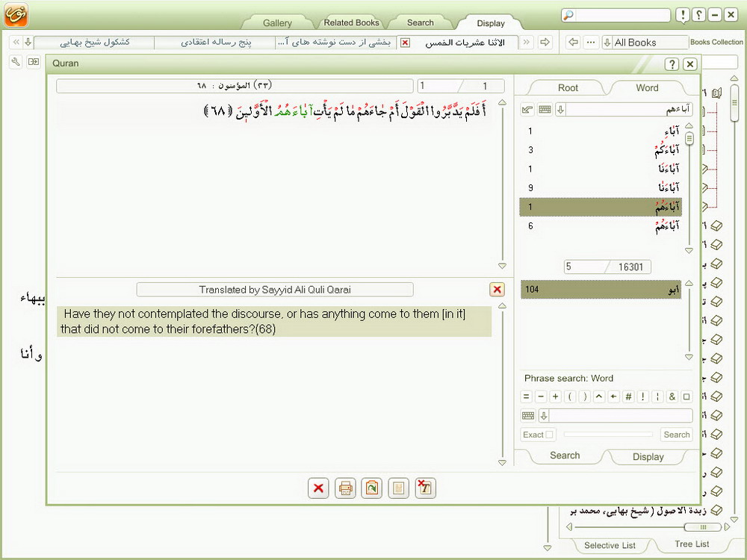This screenshot has height=560, width=747.
Task: Insert the minus operator in phrase search
Action: 541,396
